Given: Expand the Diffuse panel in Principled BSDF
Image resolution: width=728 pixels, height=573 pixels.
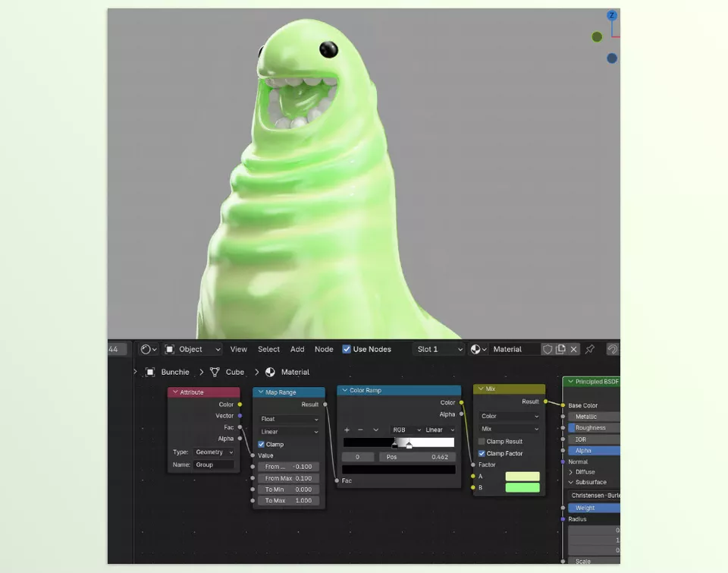Looking at the screenshot, I should tap(570, 472).
